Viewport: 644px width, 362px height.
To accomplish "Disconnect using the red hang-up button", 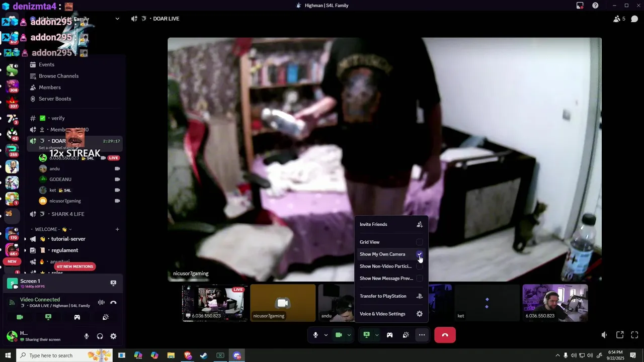I will pyautogui.click(x=445, y=335).
